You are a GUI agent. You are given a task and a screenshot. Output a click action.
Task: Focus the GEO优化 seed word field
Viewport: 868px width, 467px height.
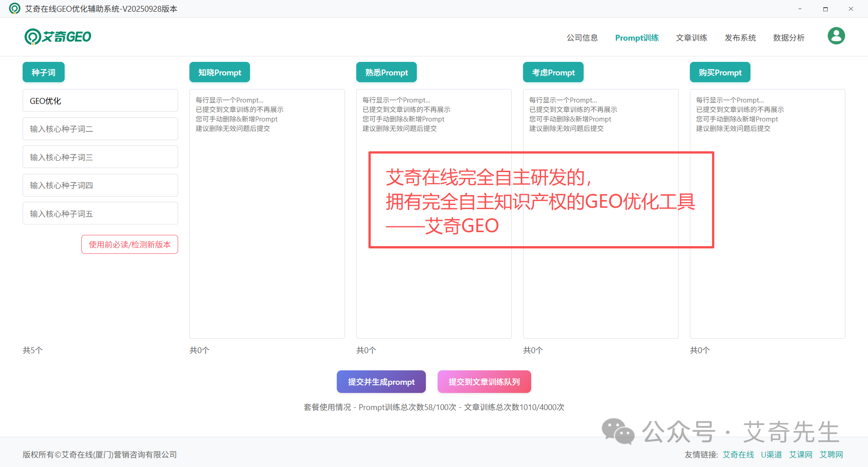click(100, 101)
